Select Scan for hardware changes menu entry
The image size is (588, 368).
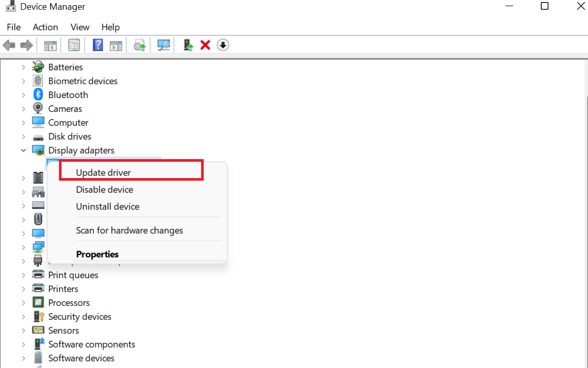point(137,230)
